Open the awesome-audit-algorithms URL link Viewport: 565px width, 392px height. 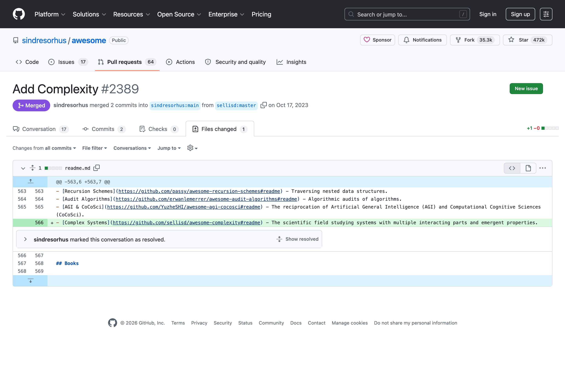206,199
